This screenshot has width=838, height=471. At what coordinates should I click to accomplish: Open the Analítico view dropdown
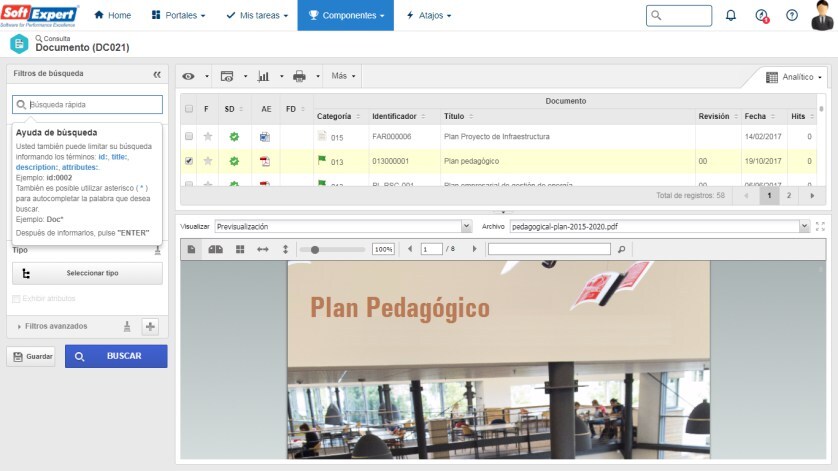pos(794,77)
